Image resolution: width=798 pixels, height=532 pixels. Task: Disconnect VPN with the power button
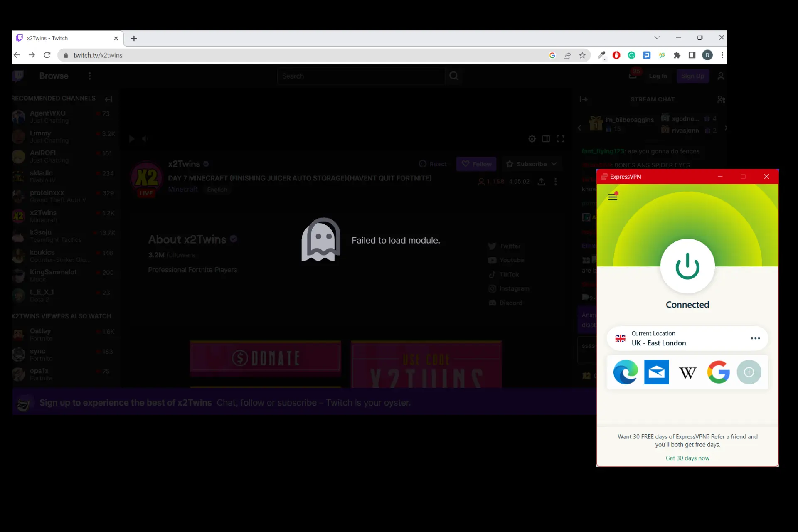687,266
